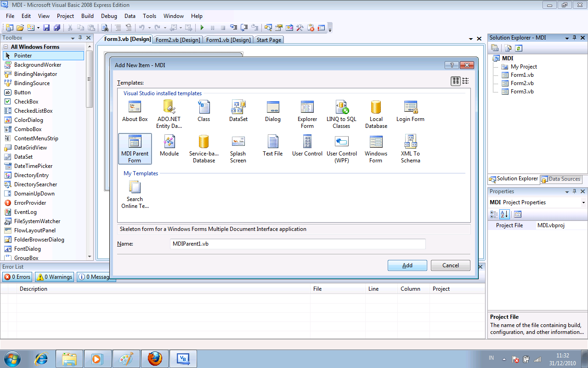The width and height of the screenshot is (588, 368).
Task: Refresh Solution Explorer
Action: point(518,48)
